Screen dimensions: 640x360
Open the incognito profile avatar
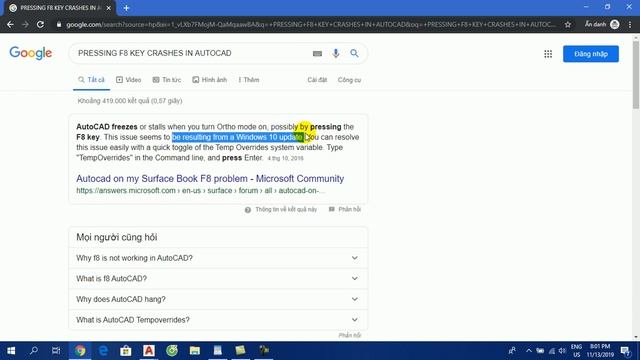coord(614,24)
